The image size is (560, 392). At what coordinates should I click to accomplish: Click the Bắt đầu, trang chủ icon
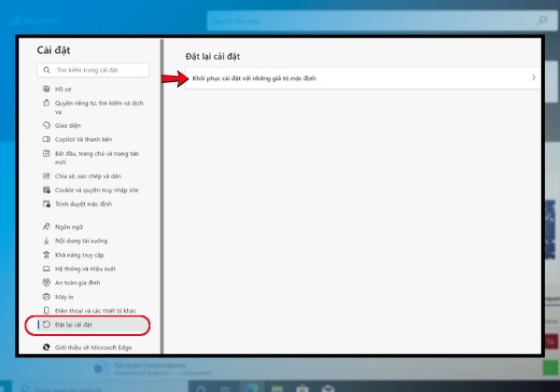[x=46, y=153]
